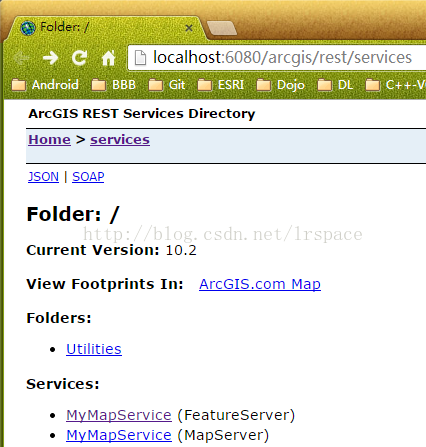This screenshot has height=447, width=426.
Task: Click the 'View Footprints In:' label
Action: click(105, 284)
